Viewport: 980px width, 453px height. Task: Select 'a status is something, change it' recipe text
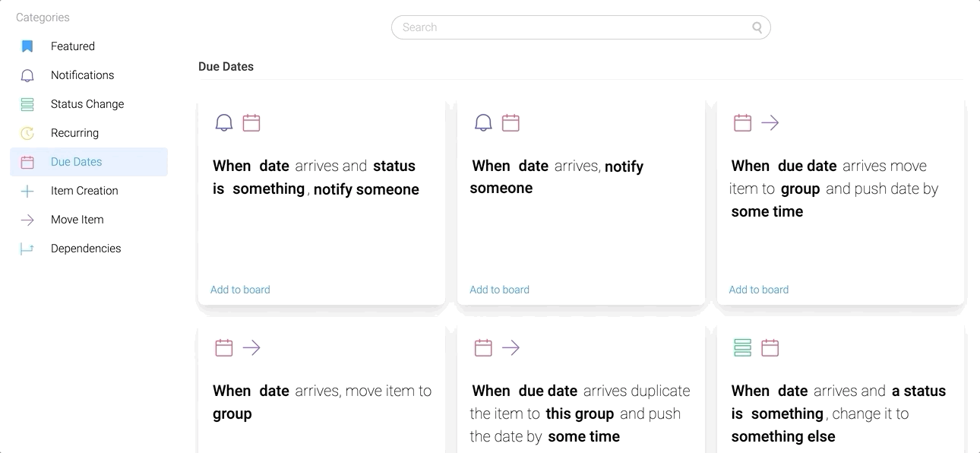839,413
